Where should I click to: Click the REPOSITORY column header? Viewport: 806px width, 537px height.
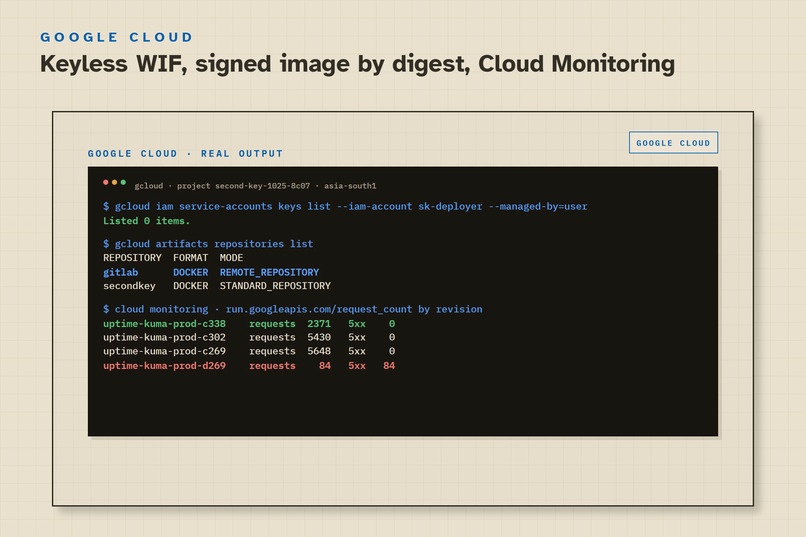coord(132,258)
